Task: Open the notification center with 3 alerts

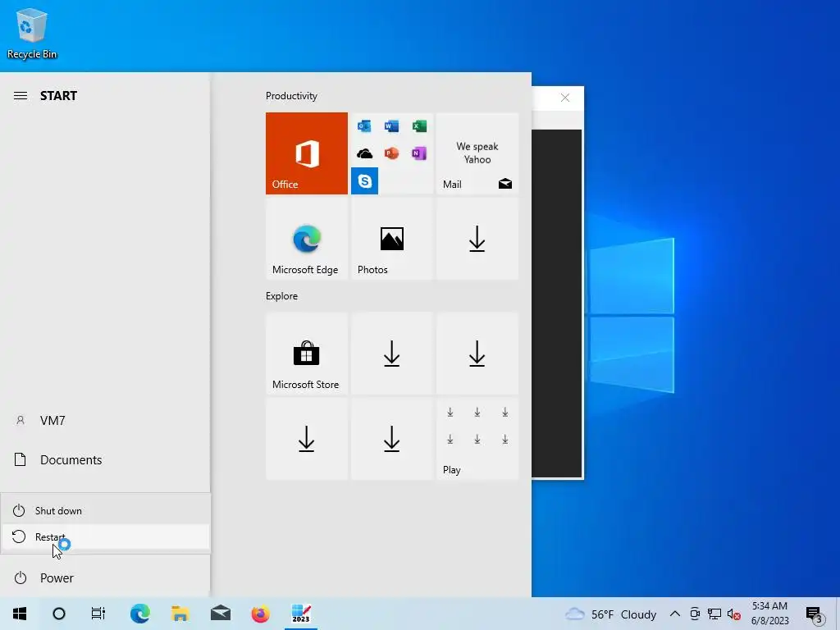Action: pyautogui.click(x=814, y=614)
